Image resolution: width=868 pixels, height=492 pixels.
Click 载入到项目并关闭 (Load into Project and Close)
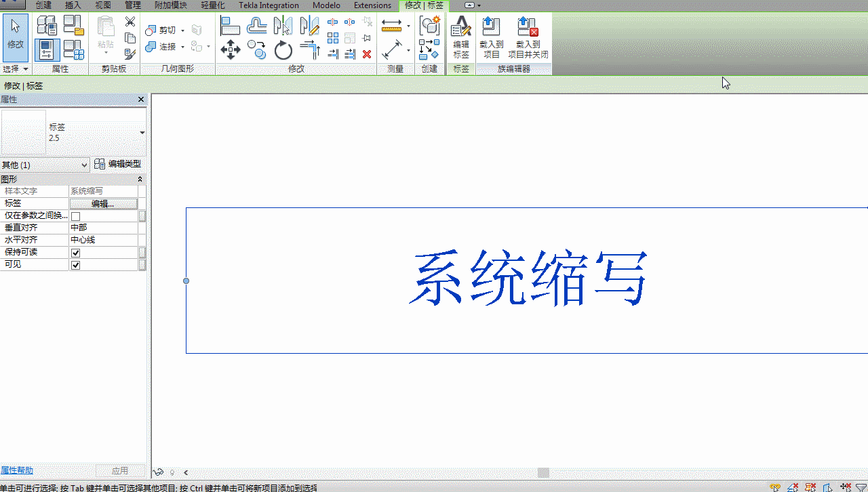(528, 37)
